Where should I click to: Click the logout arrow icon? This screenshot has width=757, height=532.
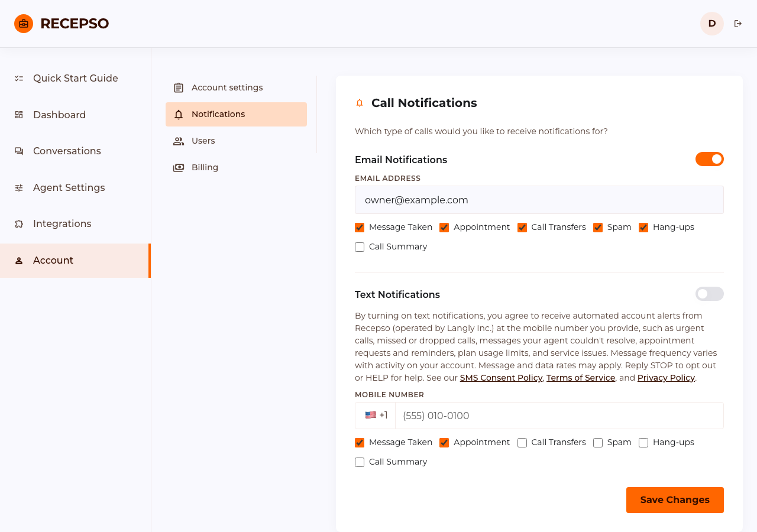pos(738,24)
